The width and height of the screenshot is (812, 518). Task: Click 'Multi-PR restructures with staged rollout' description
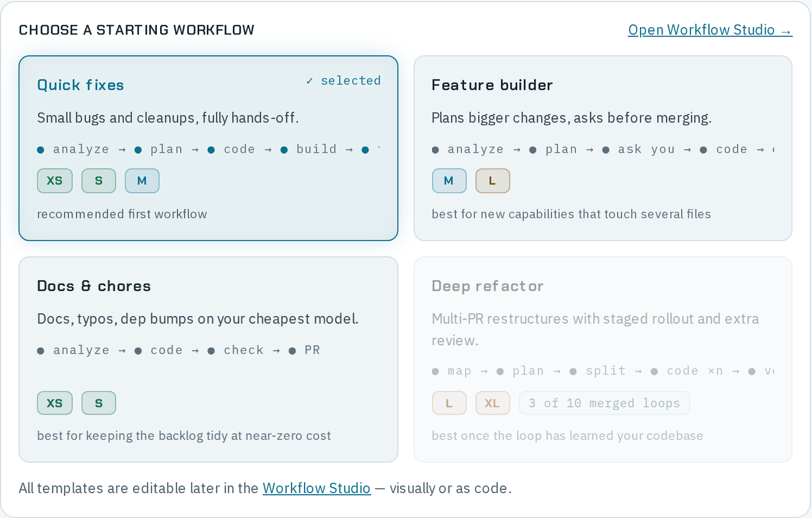click(595, 330)
